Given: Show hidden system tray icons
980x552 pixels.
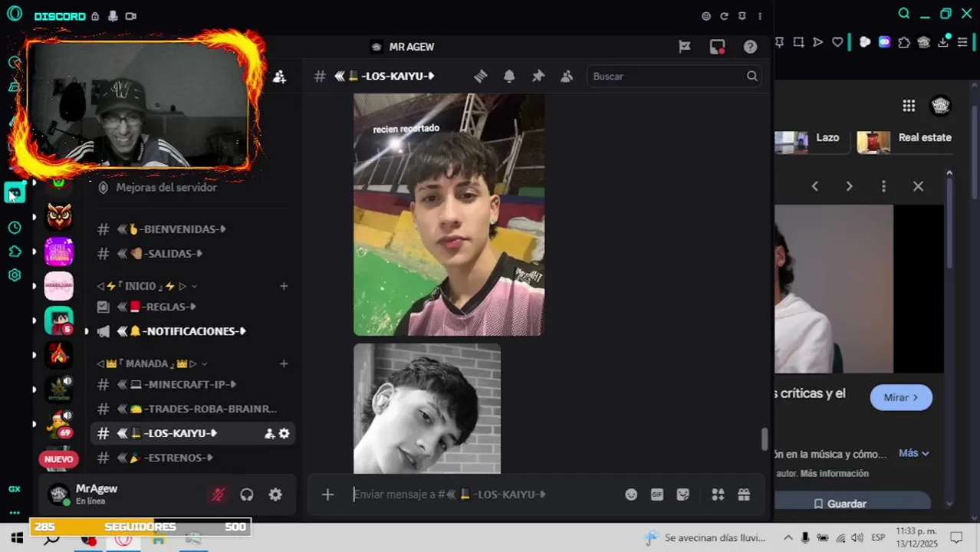Looking at the screenshot, I should (788, 537).
